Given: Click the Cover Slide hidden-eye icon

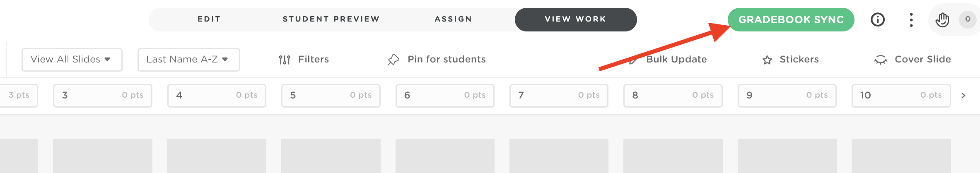Looking at the screenshot, I should coord(880,60).
